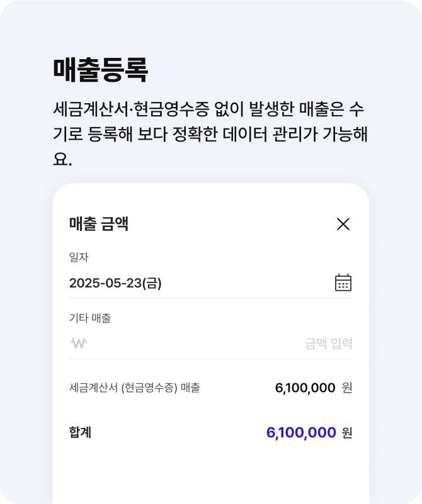Screen dimensions: 422x504
Task: Click the 원 unit beside tax invoice amount
Action: tap(347, 388)
